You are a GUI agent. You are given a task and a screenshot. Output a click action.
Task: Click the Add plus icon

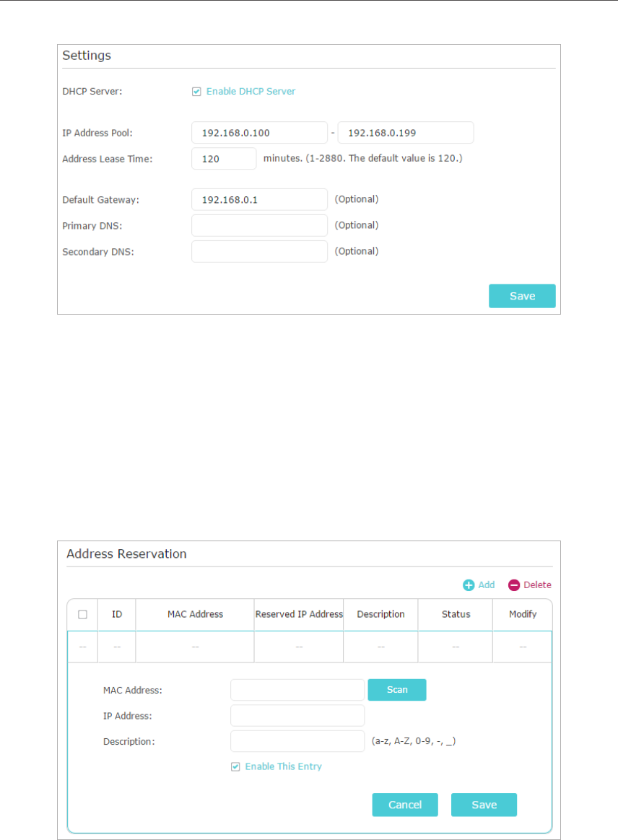point(469,585)
